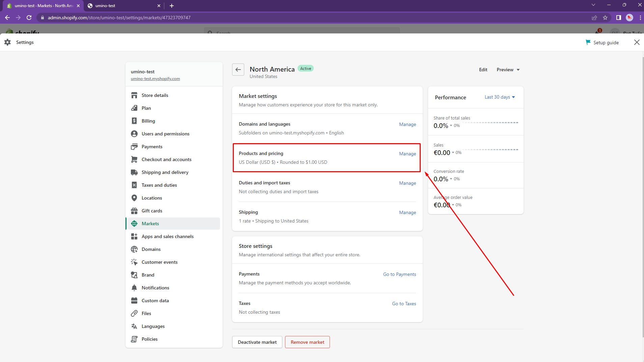Click the Languages translate icon

[134, 326]
